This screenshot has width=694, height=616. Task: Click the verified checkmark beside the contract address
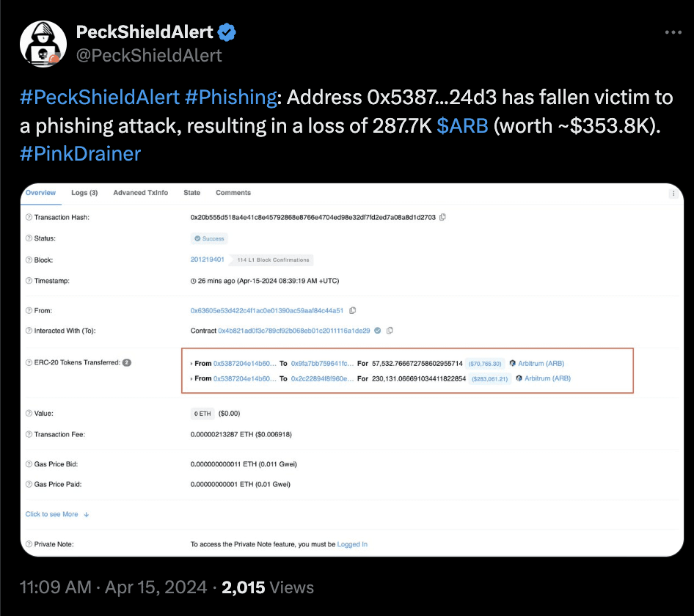pos(378,331)
